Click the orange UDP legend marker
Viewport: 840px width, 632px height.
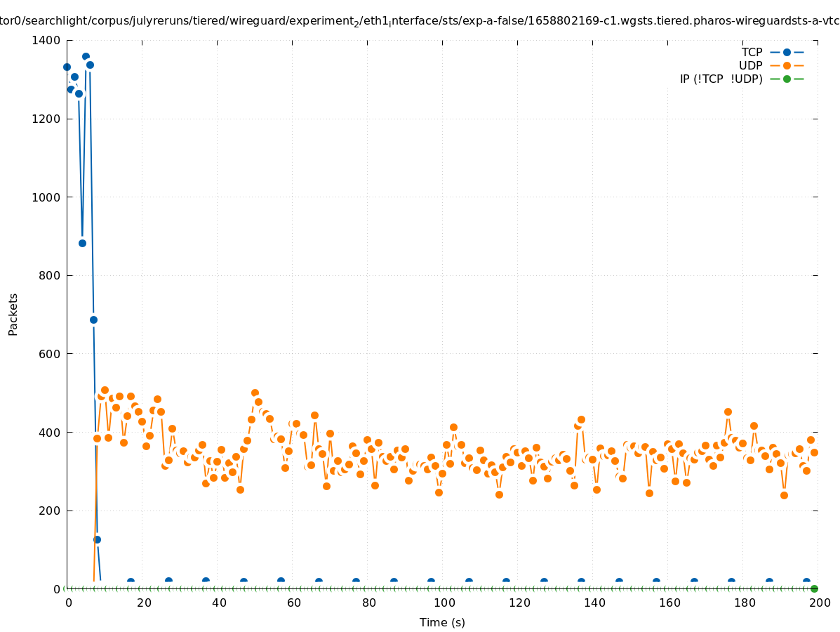[x=787, y=65]
